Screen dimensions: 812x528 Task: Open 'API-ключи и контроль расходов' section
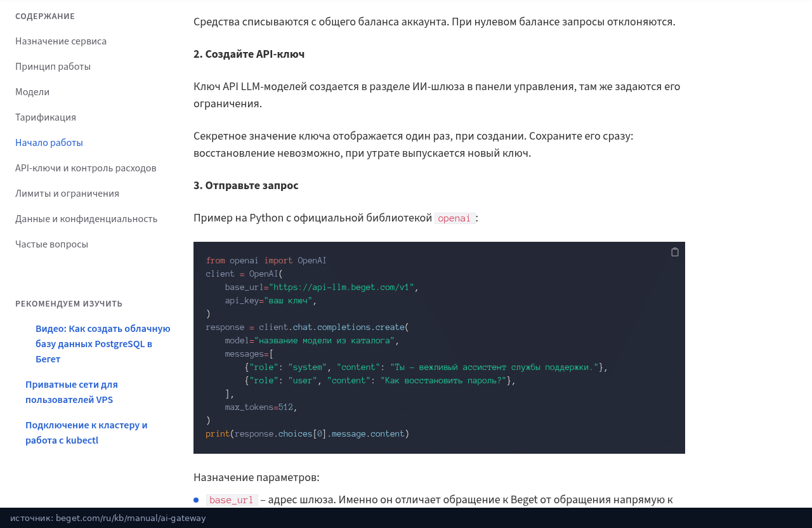[86, 168]
